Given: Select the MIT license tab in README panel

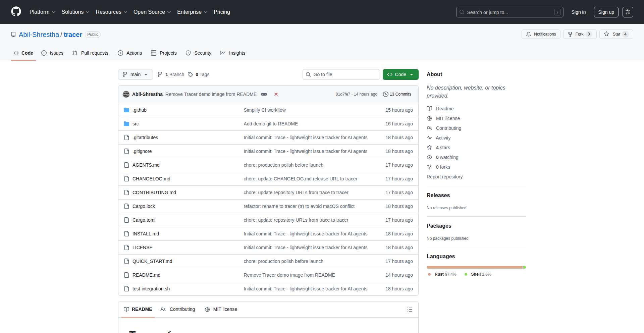Looking at the screenshot, I should (x=221, y=309).
